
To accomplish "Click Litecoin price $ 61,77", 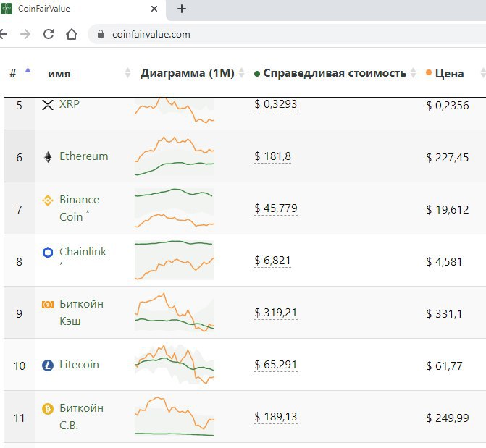I will [x=444, y=365].
